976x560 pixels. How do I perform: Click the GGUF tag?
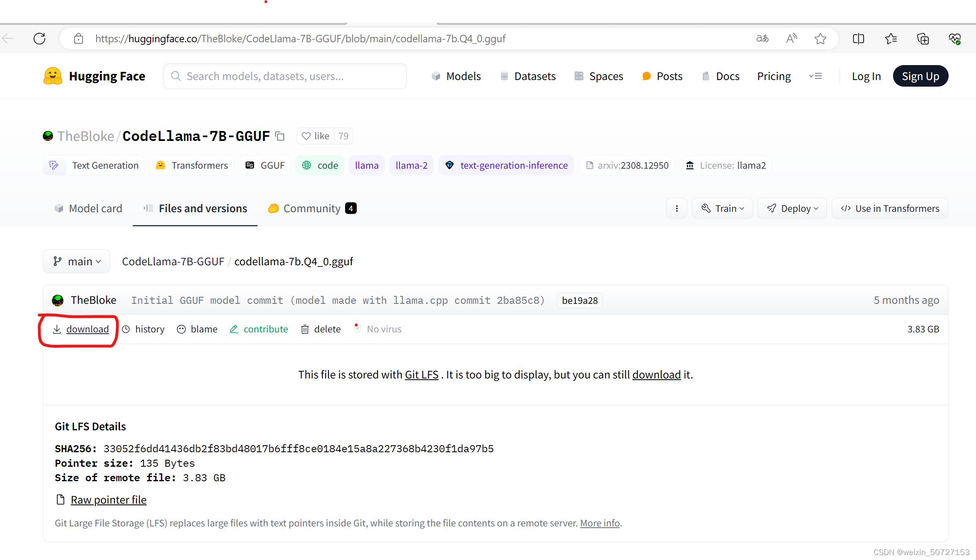(265, 165)
